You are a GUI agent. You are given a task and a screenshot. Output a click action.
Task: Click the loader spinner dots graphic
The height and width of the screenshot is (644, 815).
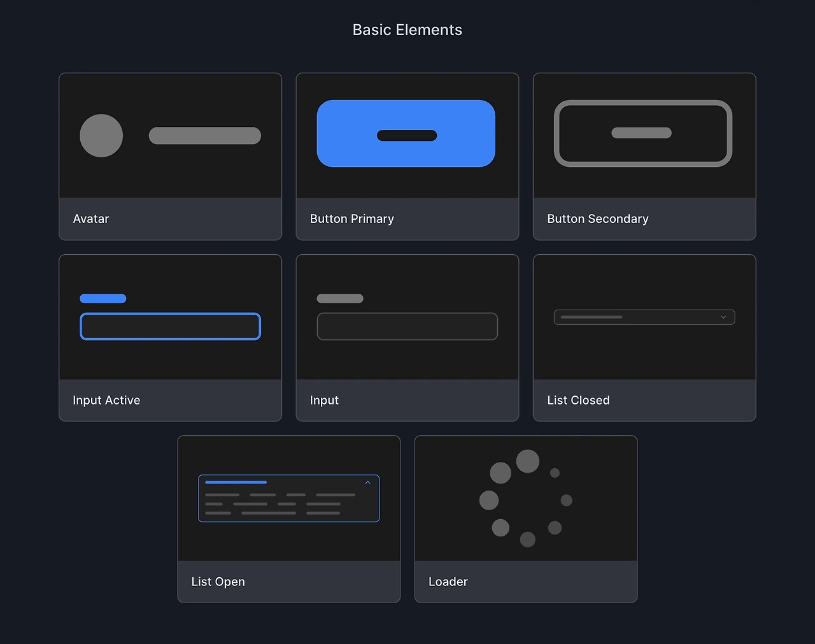(x=526, y=498)
